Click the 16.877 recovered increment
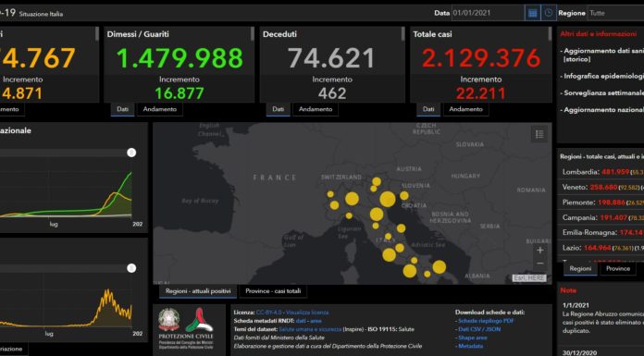Viewport: 644px width, 356px height. [x=180, y=93]
